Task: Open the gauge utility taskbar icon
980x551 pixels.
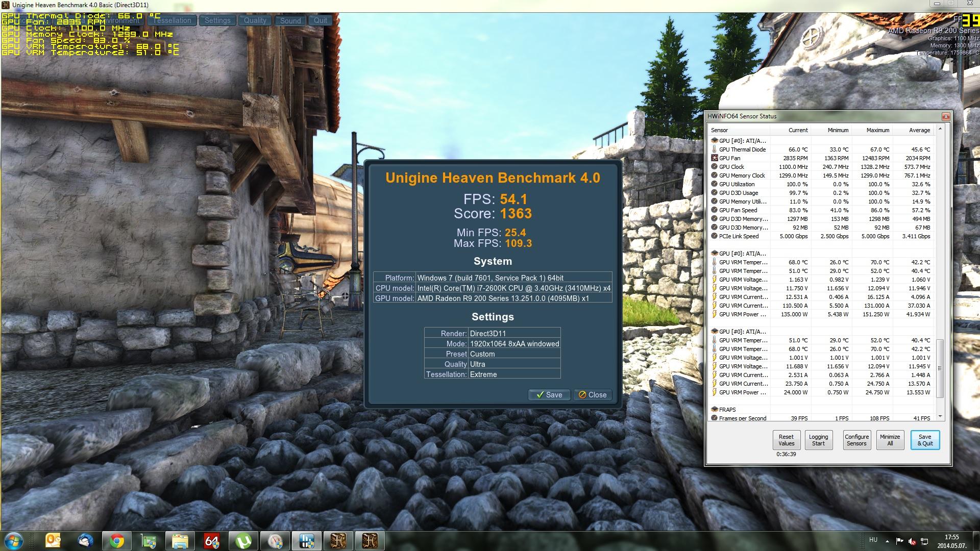Action: pos(275,541)
